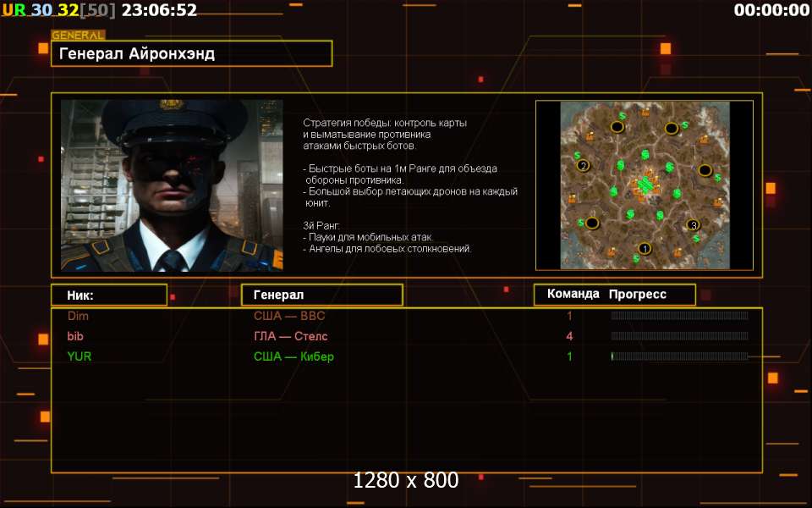This screenshot has height=508, width=812.
Task: Click dollar supply icon just below start marker 1
Action: click(x=636, y=259)
